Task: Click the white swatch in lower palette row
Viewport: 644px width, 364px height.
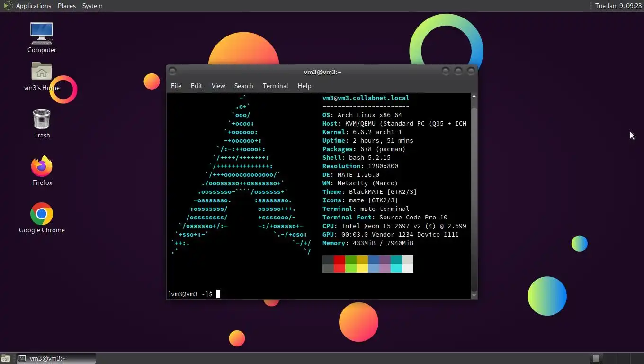Action: pyautogui.click(x=408, y=268)
